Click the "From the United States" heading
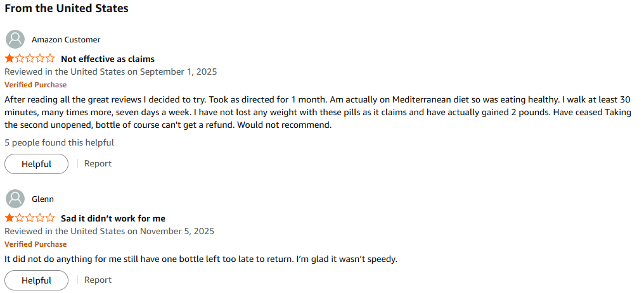Screen dimensions: 644x293 67,9
